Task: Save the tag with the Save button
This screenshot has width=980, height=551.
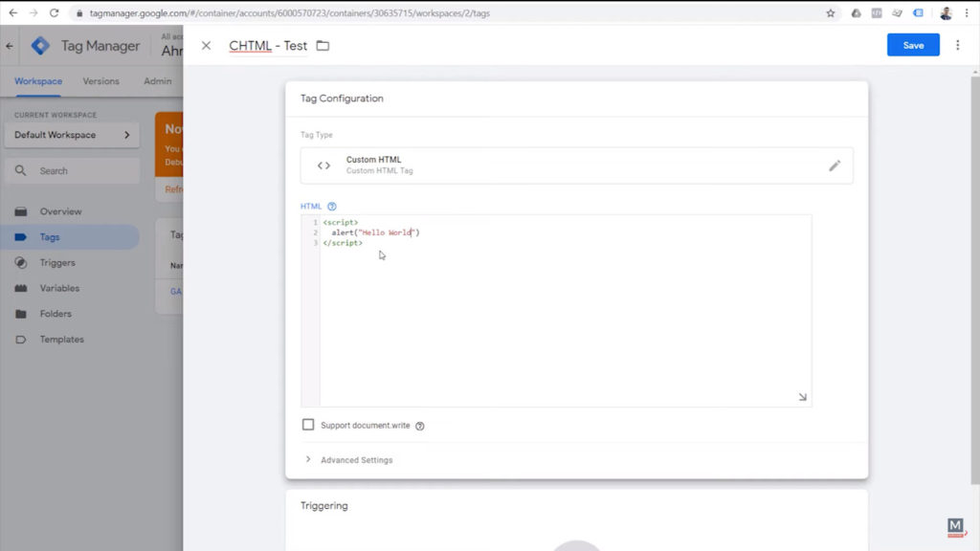Action: click(x=913, y=45)
